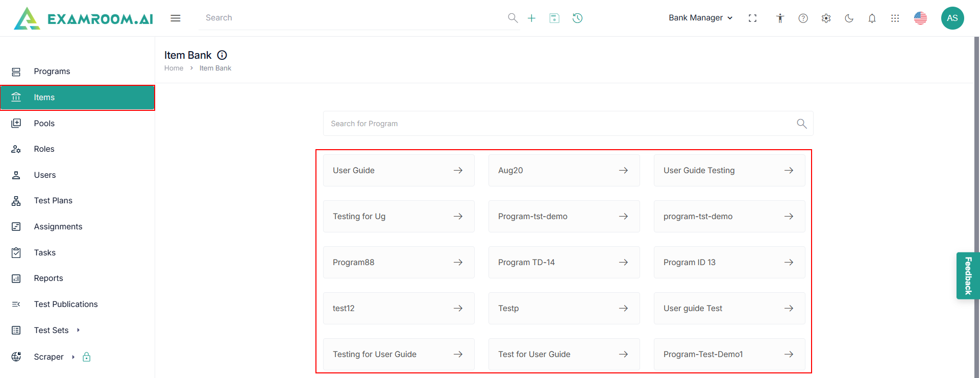This screenshot has width=980, height=378.
Task: Click the Home breadcrumb link
Action: tap(174, 68)
